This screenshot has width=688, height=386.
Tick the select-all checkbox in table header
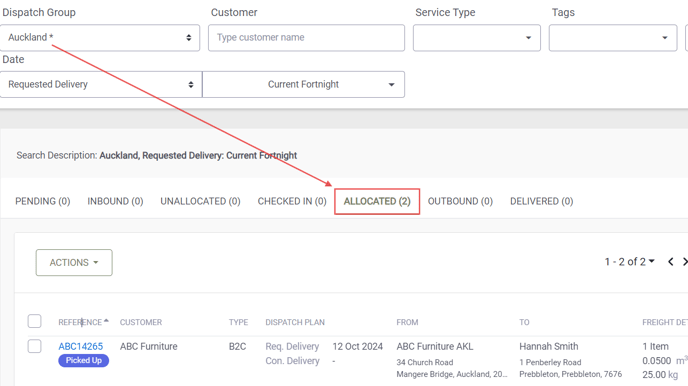pyautogui.click(x=35, y=321)
